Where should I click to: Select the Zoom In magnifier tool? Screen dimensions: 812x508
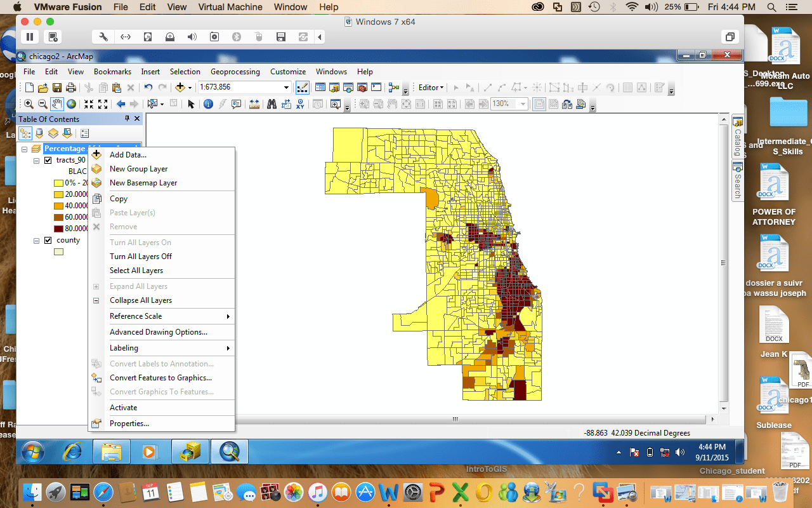click(x=29, y=104)
